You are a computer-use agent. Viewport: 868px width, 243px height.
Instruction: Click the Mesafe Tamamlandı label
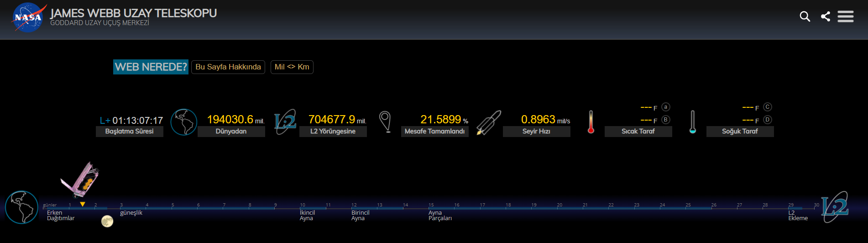435,132
